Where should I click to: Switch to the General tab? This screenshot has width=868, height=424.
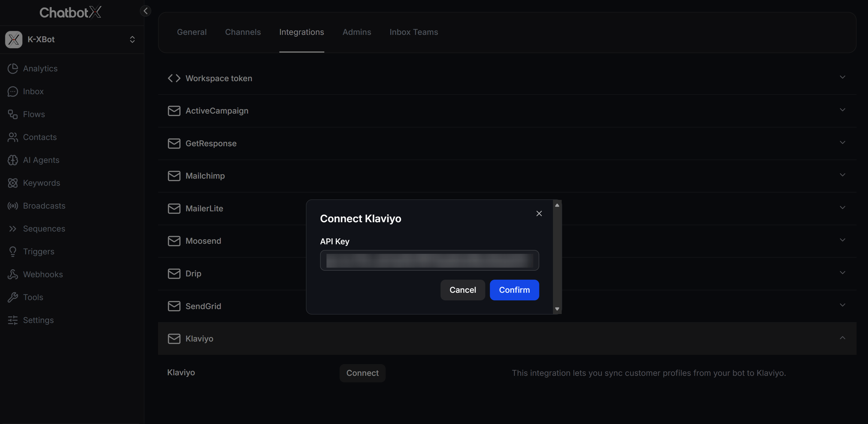[x=192, y=32]
